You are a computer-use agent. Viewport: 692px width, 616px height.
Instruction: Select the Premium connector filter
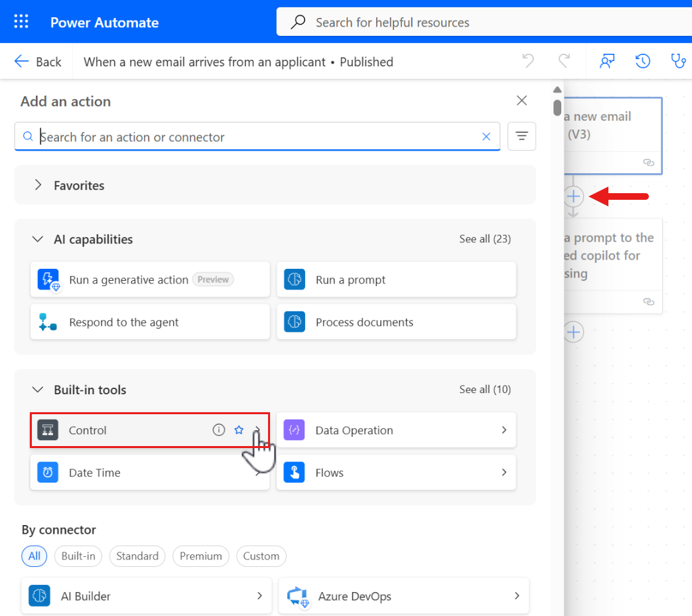201,556
